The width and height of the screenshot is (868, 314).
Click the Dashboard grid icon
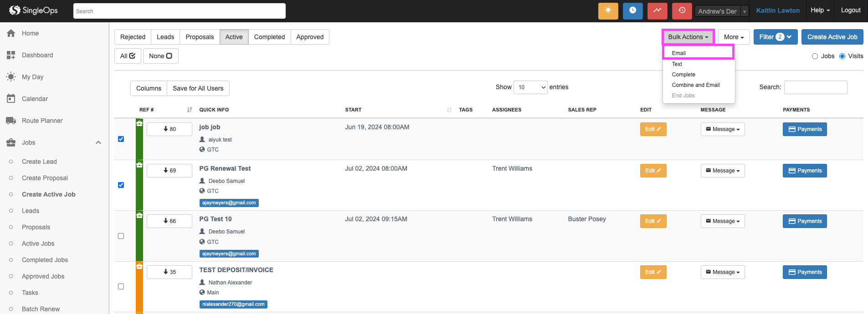point(11,55)
